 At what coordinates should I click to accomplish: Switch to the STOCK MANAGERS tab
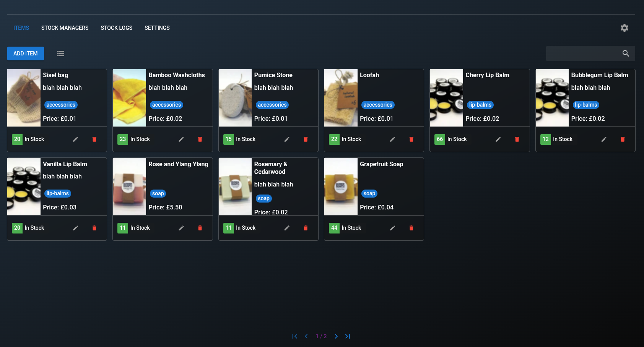[x=65, y=28]
